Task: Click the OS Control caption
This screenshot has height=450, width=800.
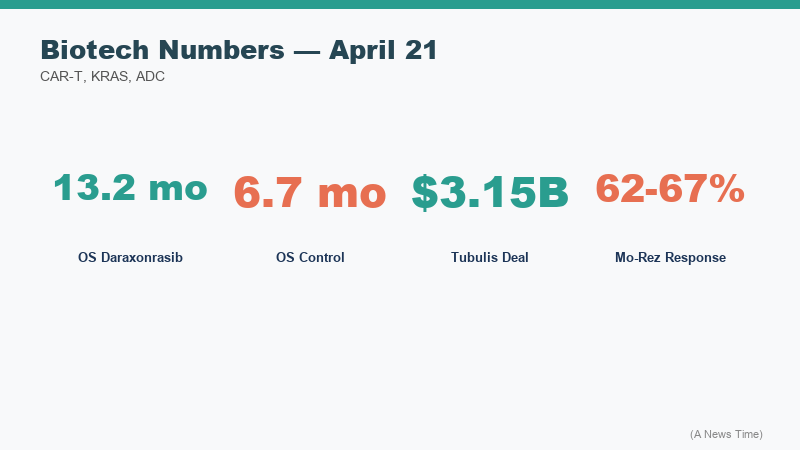Action: [310, 258]
